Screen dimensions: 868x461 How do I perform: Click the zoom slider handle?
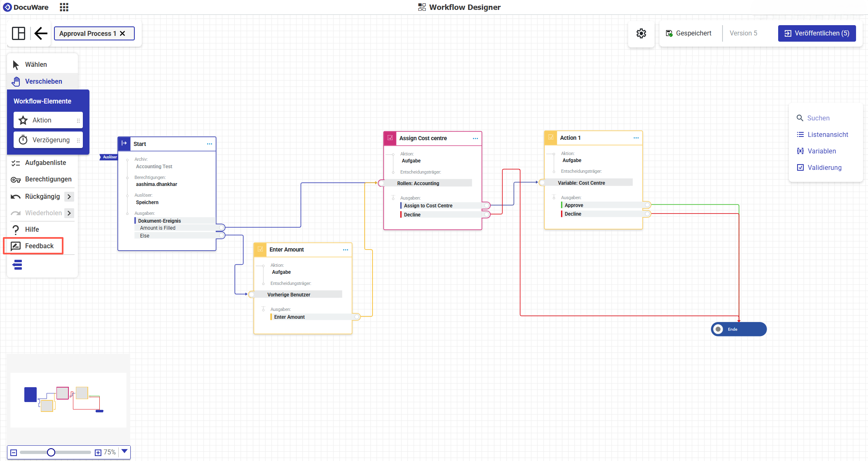tap(51, 452)
